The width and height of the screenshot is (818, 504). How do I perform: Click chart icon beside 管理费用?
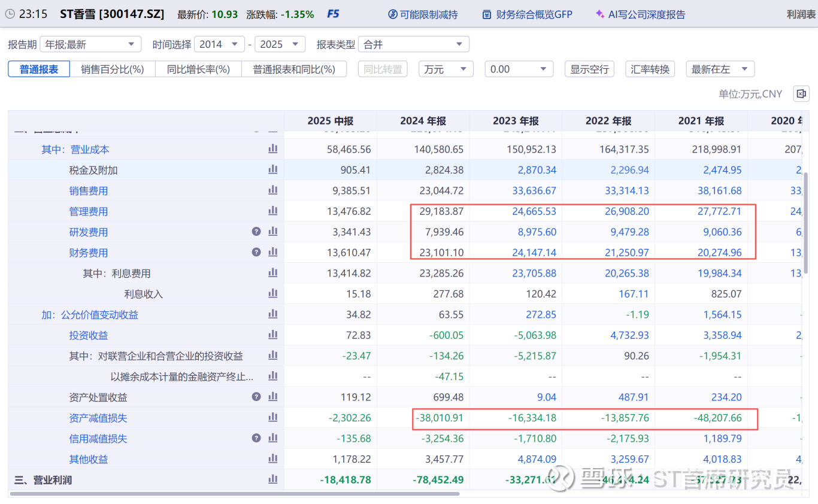tap(273, 211)
